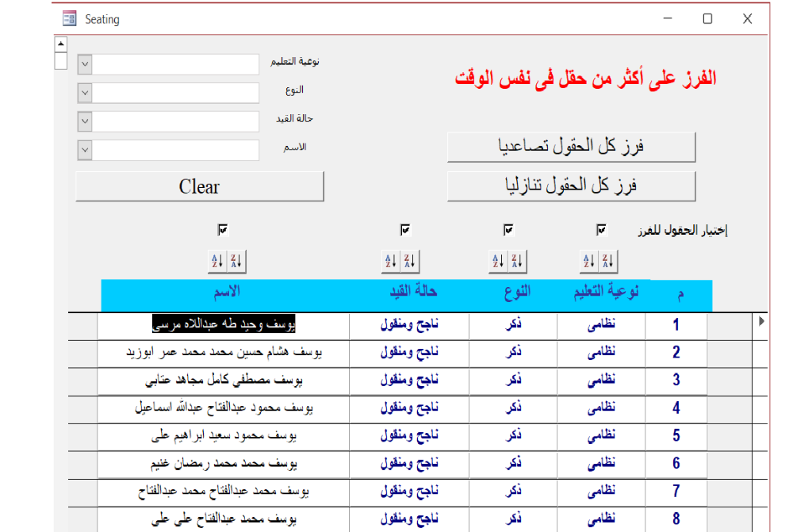The height and width of the screenshot is (532, 793).
Task: Open the حالة القيد filter dropdown arrow
Action: coord(85,121)
